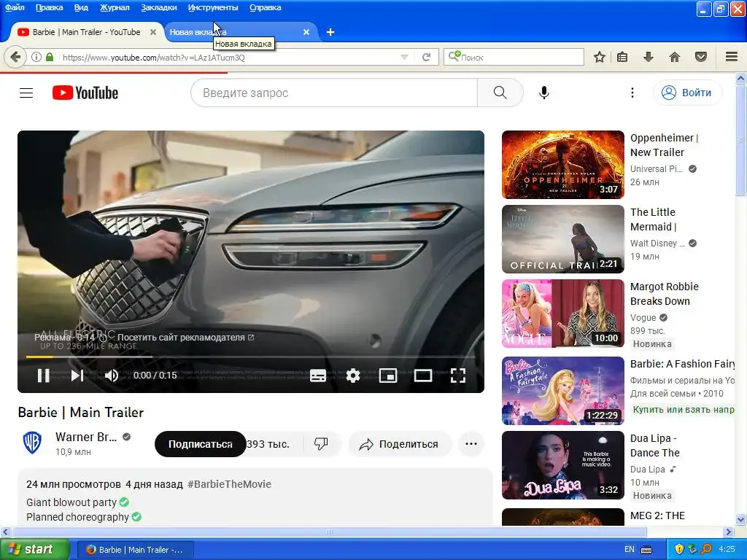
Task: Focus the YouTube Введите запрос search field
Action: click(x=334, y=93)
